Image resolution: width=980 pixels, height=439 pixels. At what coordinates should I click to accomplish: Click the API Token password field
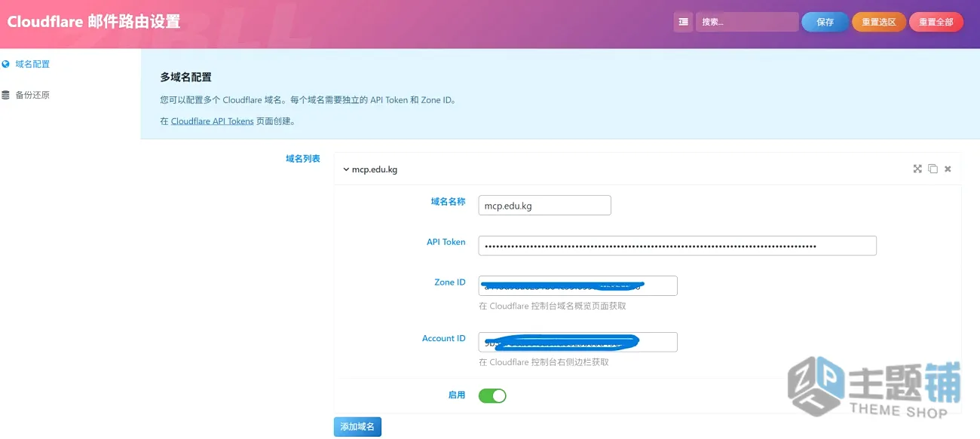pyautogui.click(x=677, y=245)
